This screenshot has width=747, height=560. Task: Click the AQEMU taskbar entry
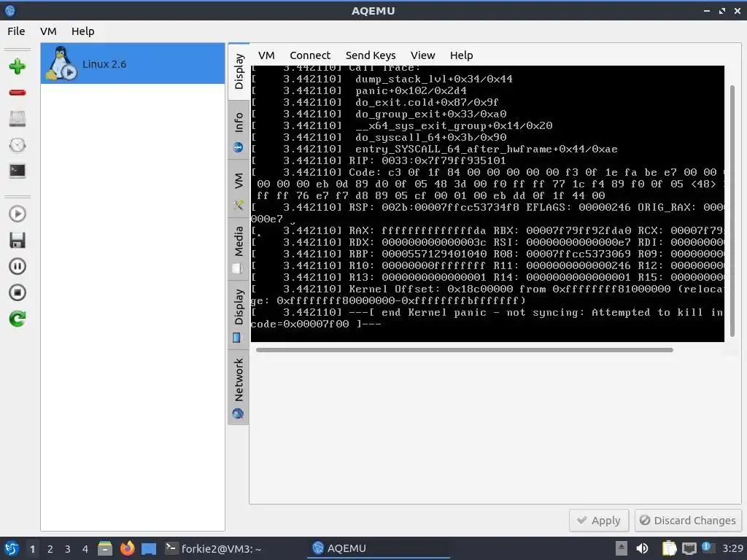(x=379, y=548)
